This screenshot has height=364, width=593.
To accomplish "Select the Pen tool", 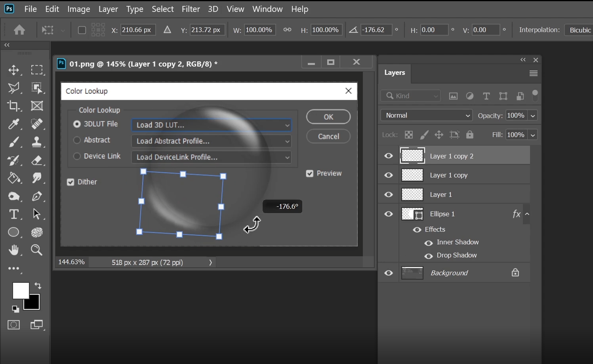I will click(37, 196).
